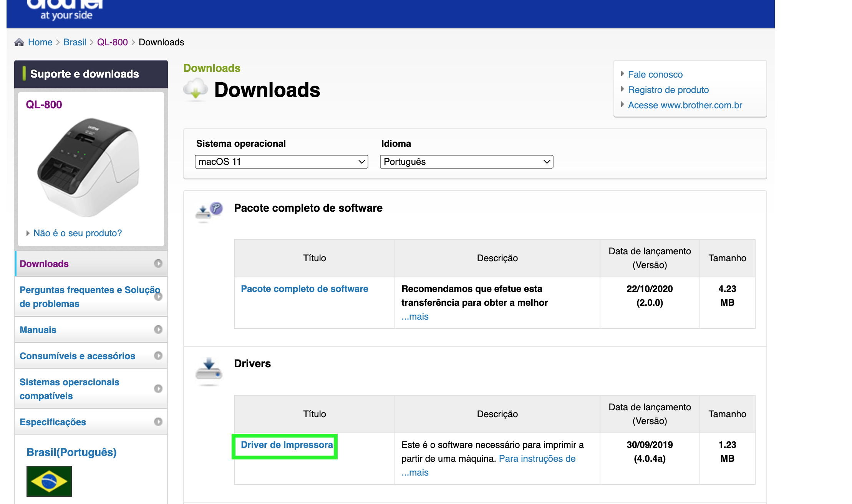Click the arrow icon beside Manuais

coord(158,330)
